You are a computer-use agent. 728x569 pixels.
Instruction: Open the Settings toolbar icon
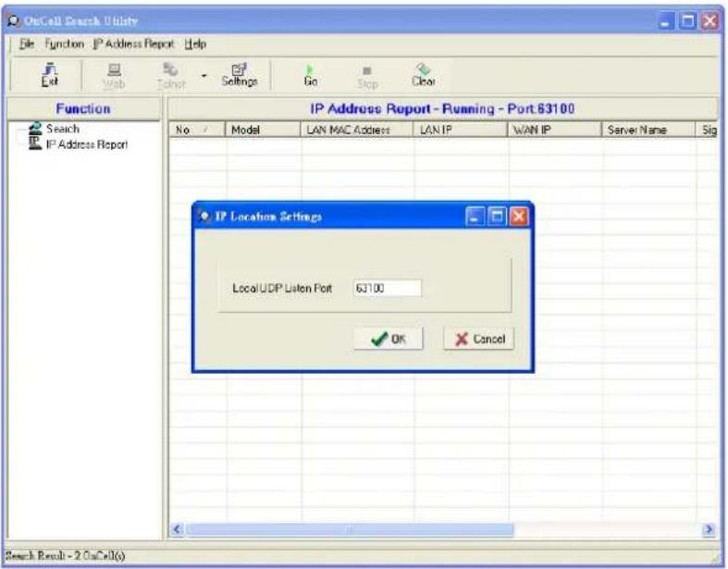click(240, 75)
